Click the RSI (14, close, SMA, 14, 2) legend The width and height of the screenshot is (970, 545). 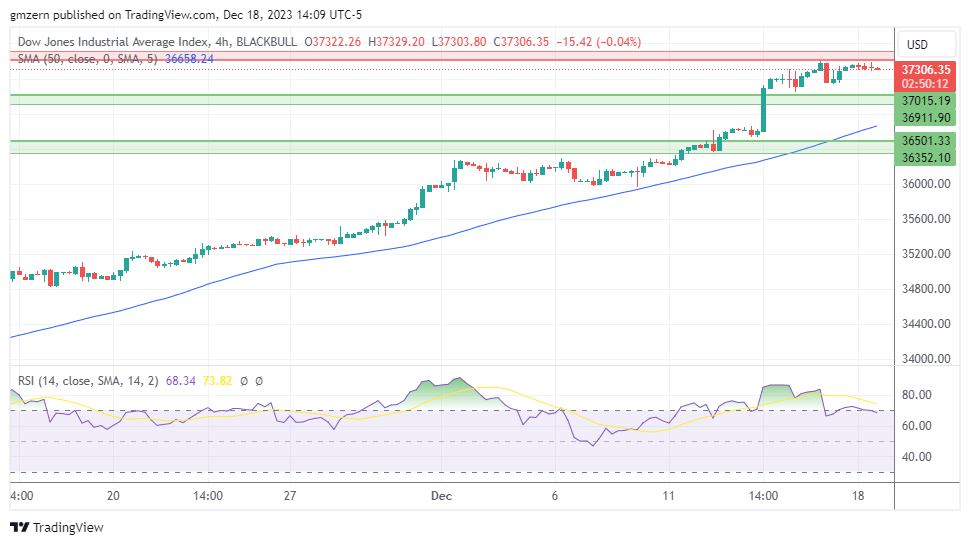tap(88, 381)
